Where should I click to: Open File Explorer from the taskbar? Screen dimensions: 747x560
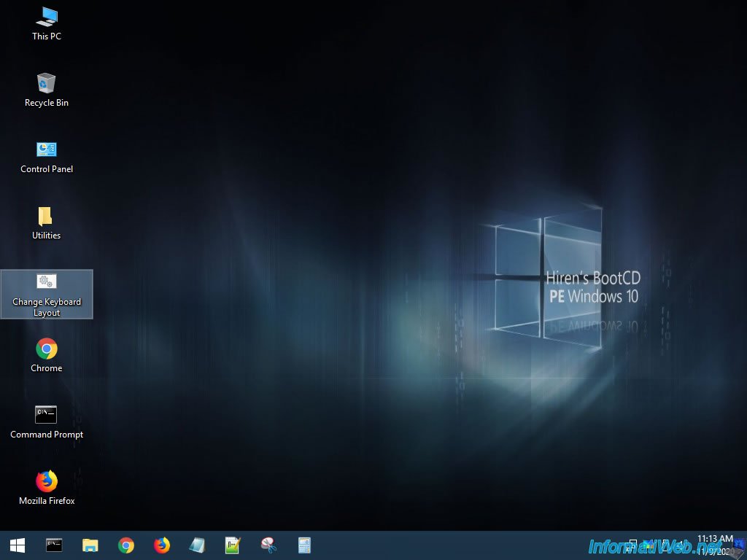tap(90, 545)
